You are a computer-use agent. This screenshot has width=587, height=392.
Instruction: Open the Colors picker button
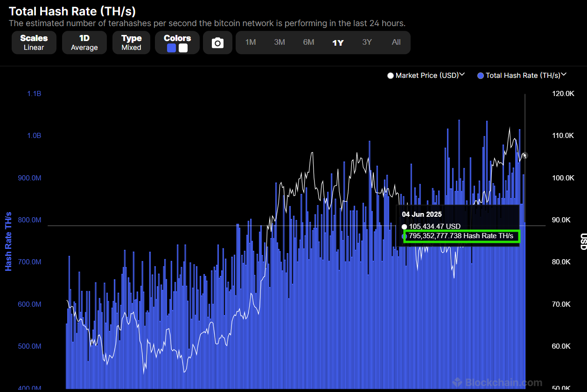177,43
